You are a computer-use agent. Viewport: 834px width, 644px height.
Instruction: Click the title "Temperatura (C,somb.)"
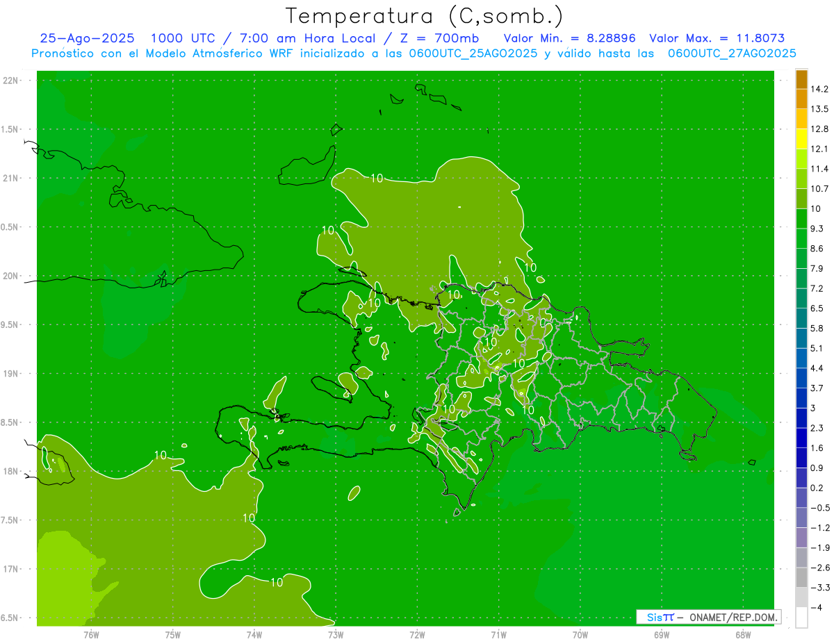click(424, 16)
